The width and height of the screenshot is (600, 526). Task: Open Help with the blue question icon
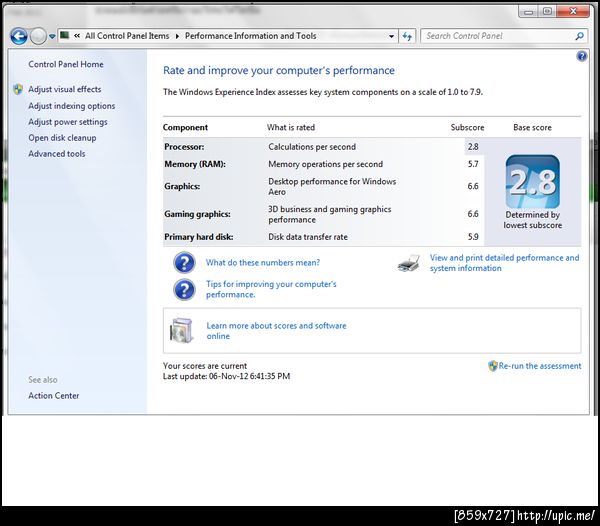click(582, 57)
